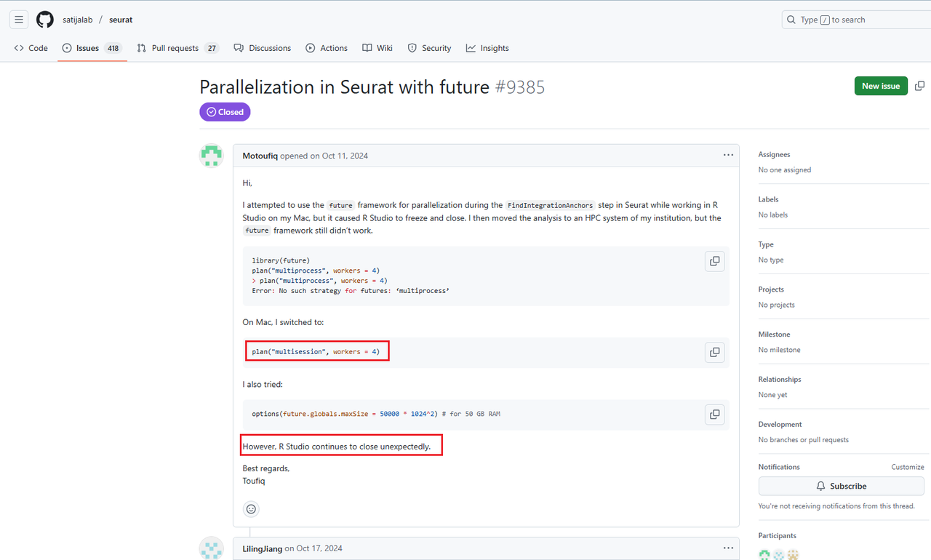Open the satijalab organization link
931x560 pixels.
coord(77,20)
